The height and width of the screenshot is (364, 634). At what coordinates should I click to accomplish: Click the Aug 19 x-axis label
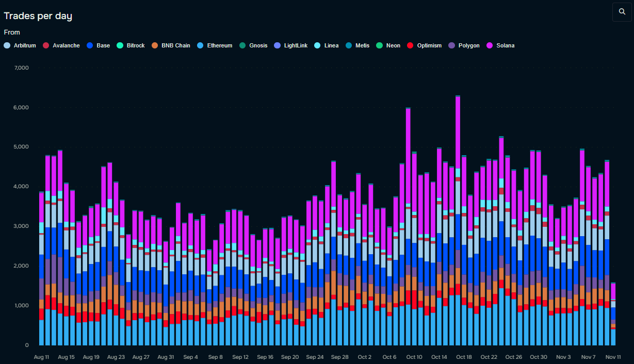coord(91,357)
